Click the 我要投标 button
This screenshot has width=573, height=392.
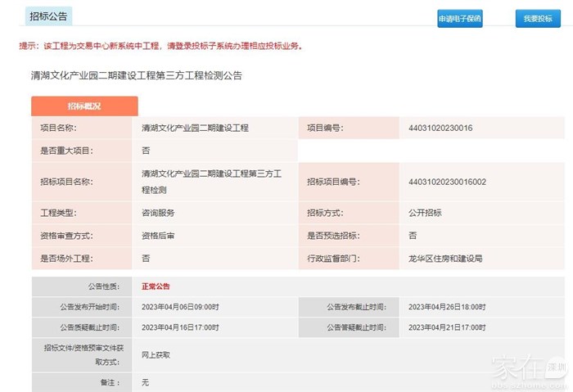tap(538, 18)
